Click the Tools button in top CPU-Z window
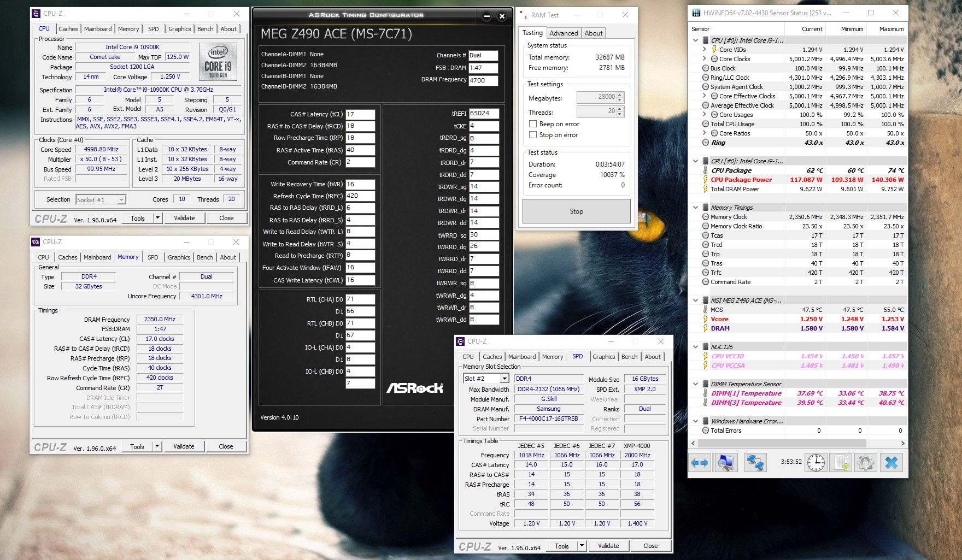This screenshot has width=962, height=560. pos(138,218)
